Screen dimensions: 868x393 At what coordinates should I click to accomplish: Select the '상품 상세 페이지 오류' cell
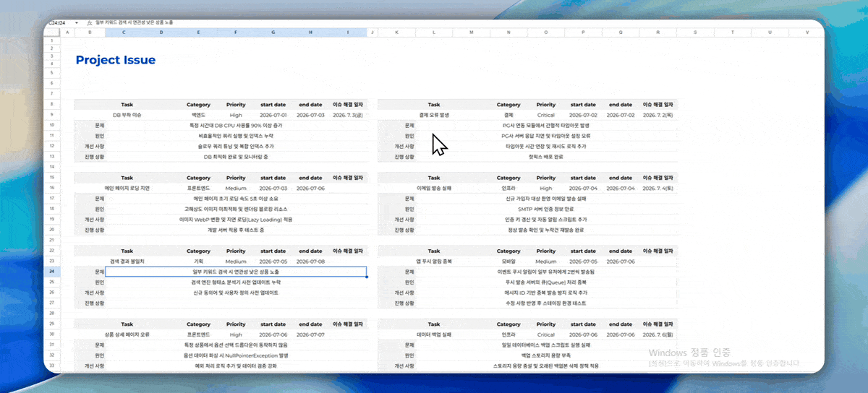coord(127,335)
